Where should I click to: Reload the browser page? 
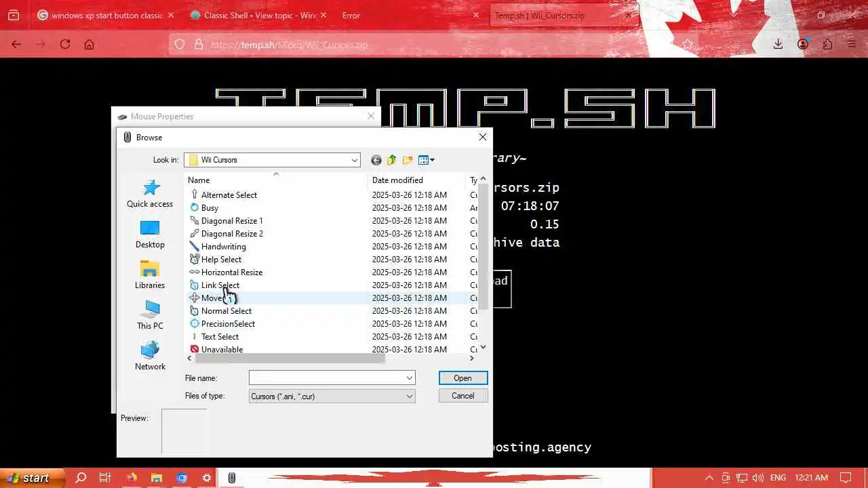pyautogui.click(x=65, y=44)
